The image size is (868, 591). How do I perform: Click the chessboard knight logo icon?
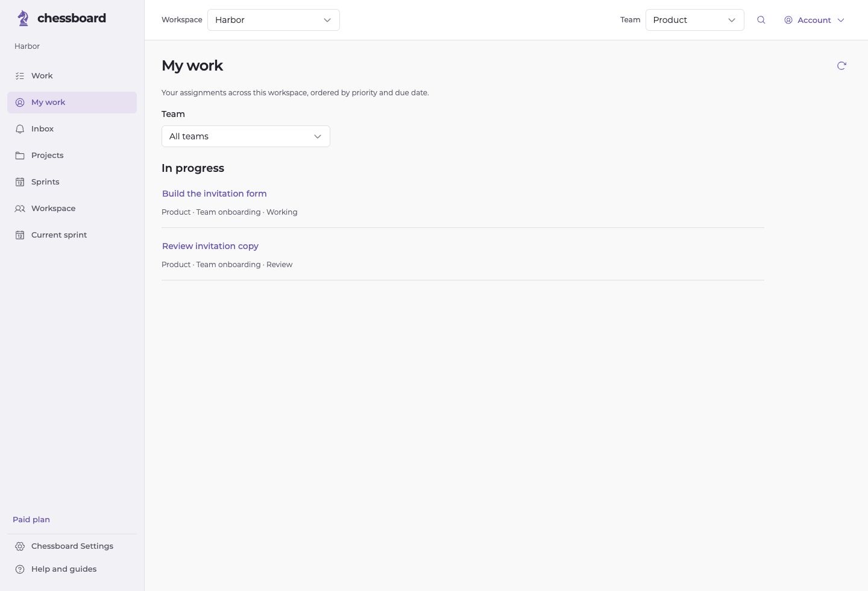point(23,18)
